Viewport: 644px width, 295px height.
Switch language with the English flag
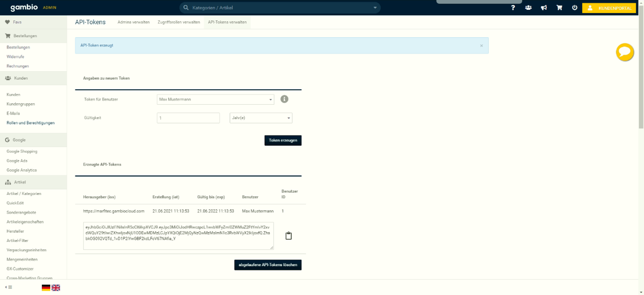click(x=56, y=288)
